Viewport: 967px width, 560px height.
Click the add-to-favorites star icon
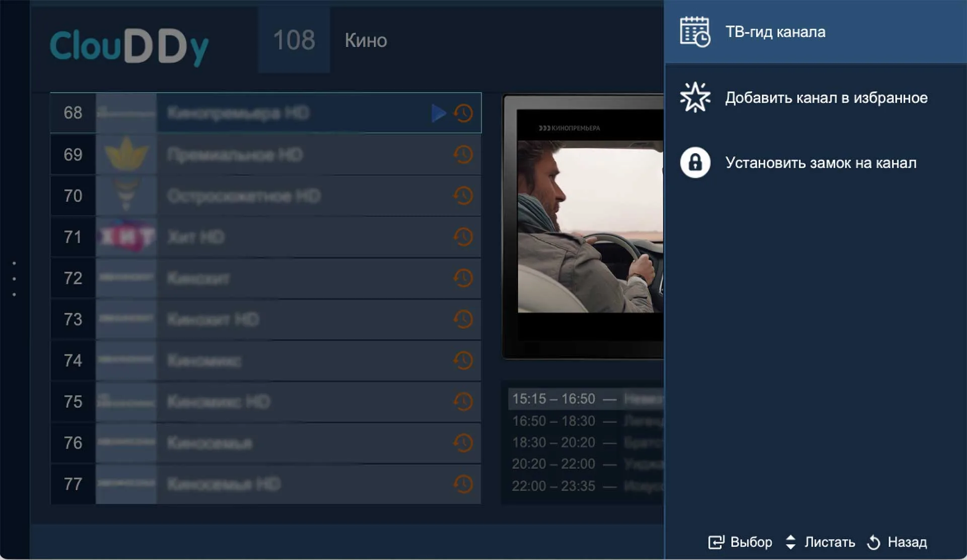coord(695,97)
